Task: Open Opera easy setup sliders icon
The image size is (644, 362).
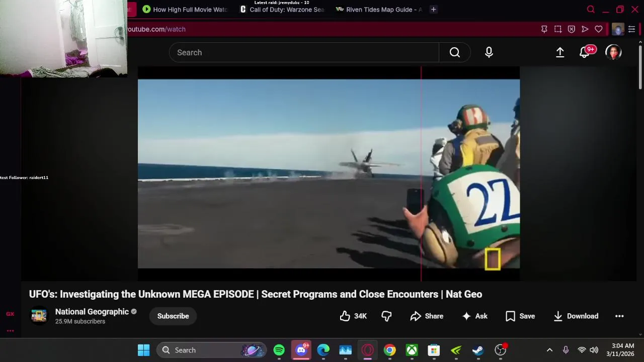Action: (631, 29)
